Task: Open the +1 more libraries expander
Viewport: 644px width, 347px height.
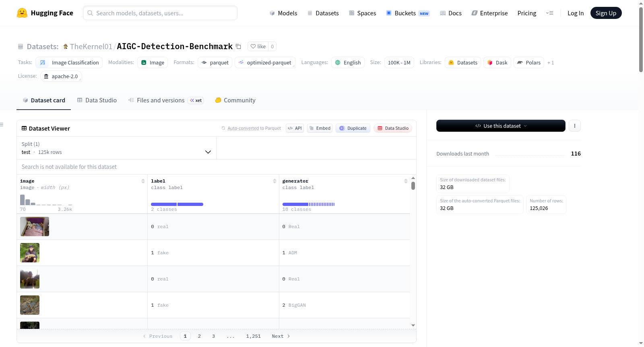Action: 551,62
